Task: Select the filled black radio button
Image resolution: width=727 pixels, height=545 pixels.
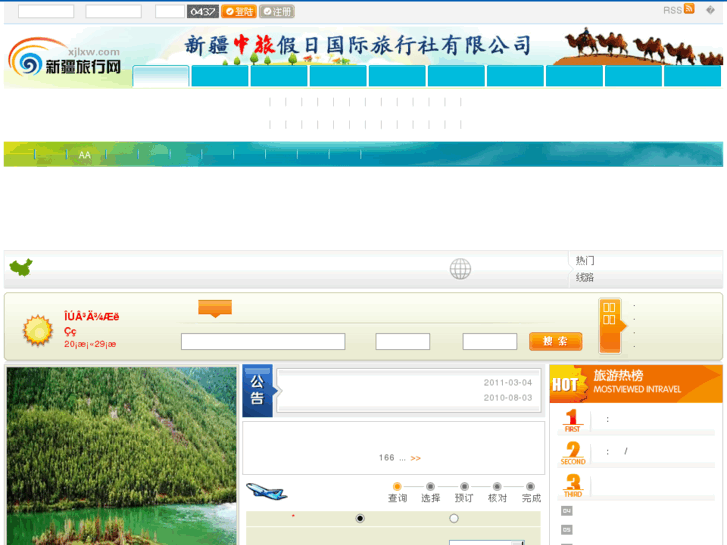Action: tap(360, 518)
